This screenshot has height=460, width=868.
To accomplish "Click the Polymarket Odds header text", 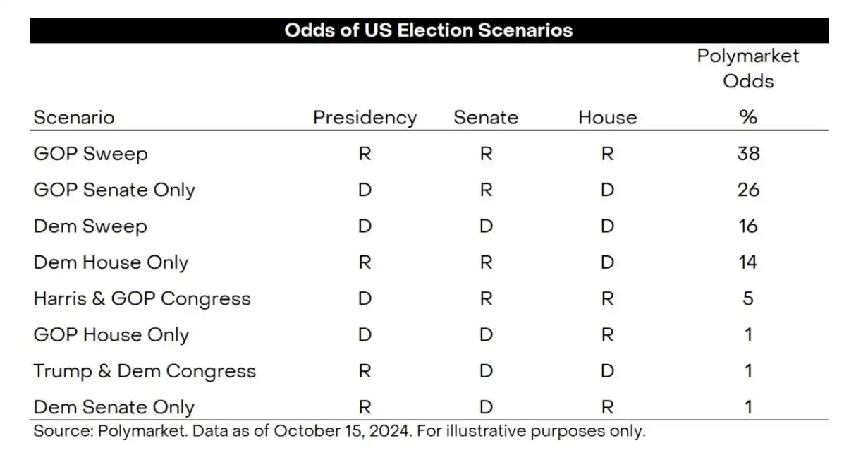I will pyautogui.click(x=747, y=68).
